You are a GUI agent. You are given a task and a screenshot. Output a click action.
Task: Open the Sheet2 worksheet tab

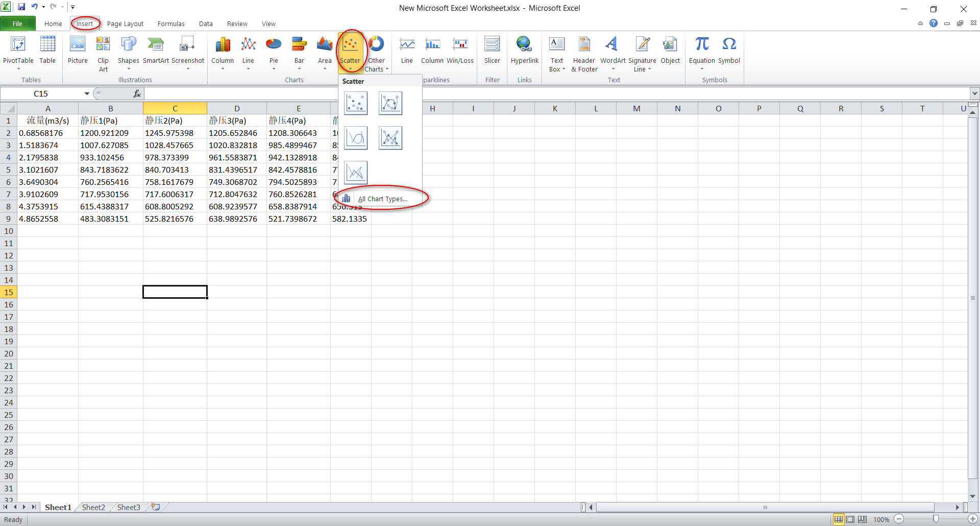[93, 507]
